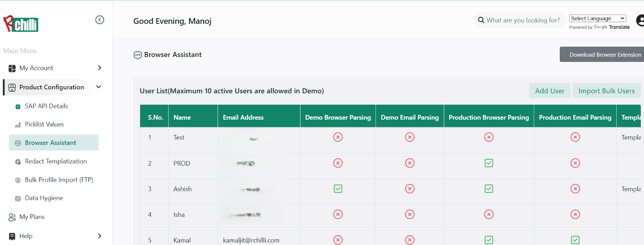The width and height of the screenshot is (644, 245).
Task: Click the SAP API Details icon
Action: (18, 106)
